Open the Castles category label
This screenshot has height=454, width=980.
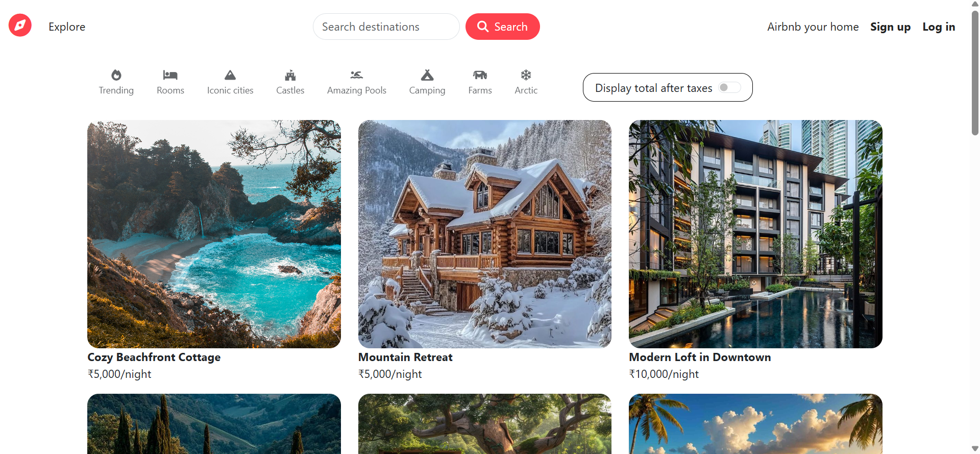pos(290,90)
